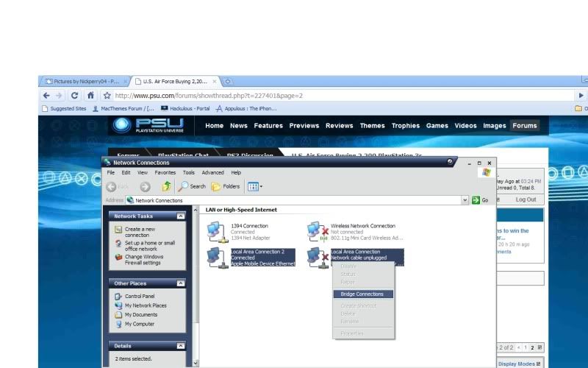The image size is (588, 368).
Task: Select the 1394 Connection adapter icon
Action: coord(217,232)
